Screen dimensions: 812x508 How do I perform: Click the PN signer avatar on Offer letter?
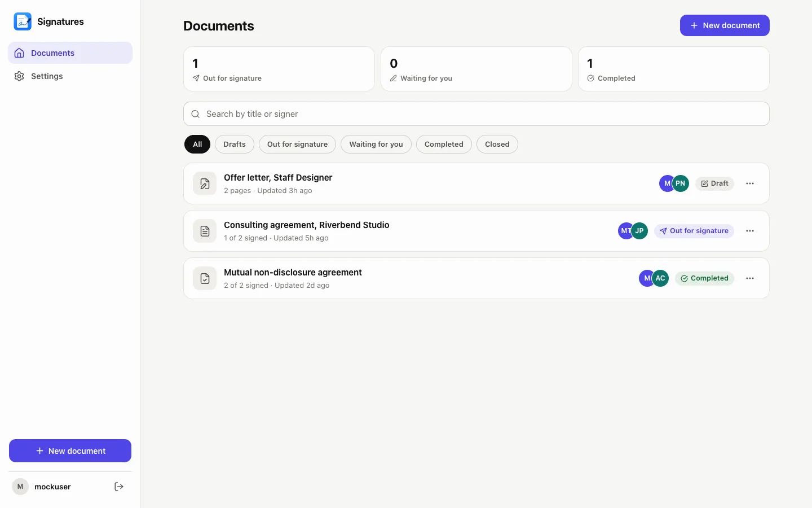click(681, 183)
